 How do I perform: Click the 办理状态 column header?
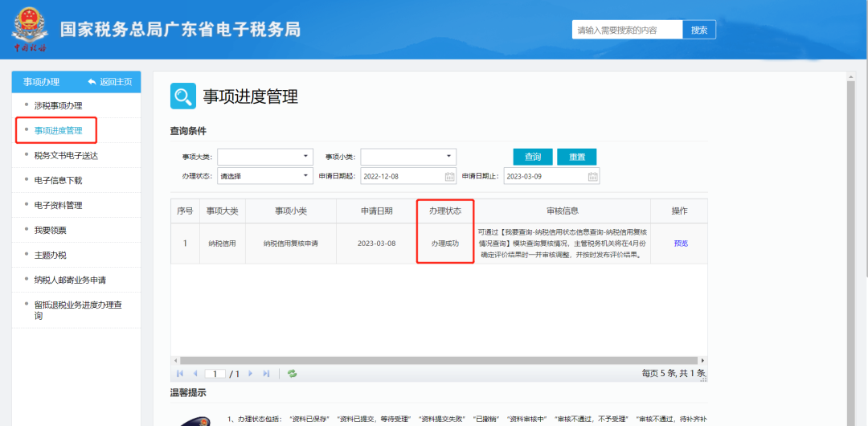coord(445,211)
